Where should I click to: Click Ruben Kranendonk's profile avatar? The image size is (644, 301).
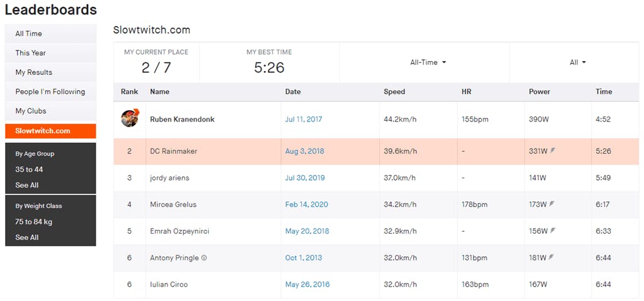point(130,118)
